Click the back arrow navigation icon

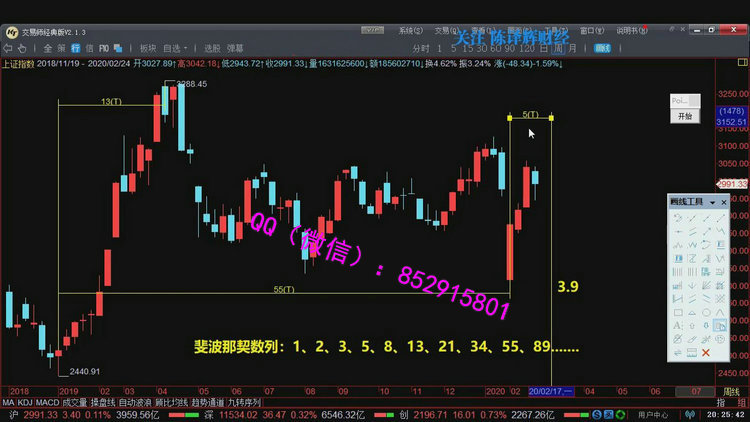(x=9, y=47)
